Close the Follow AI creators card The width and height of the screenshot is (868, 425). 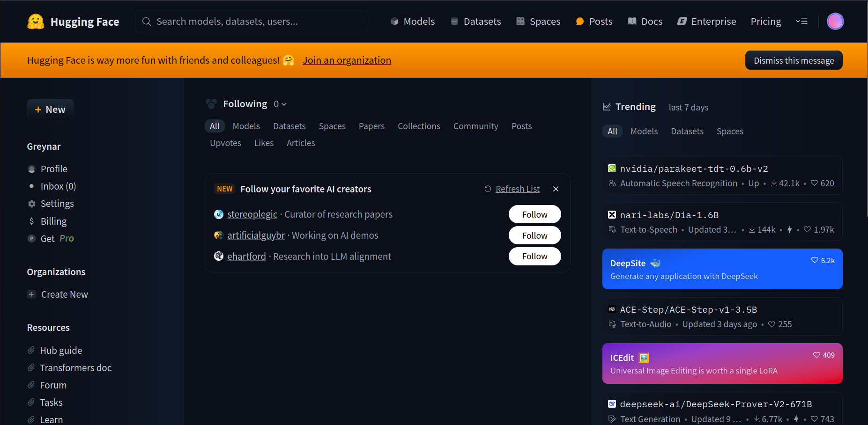(556, 189)
